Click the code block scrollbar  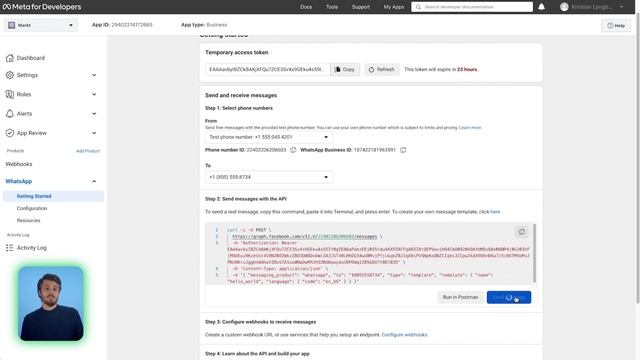tap(534, 253)
